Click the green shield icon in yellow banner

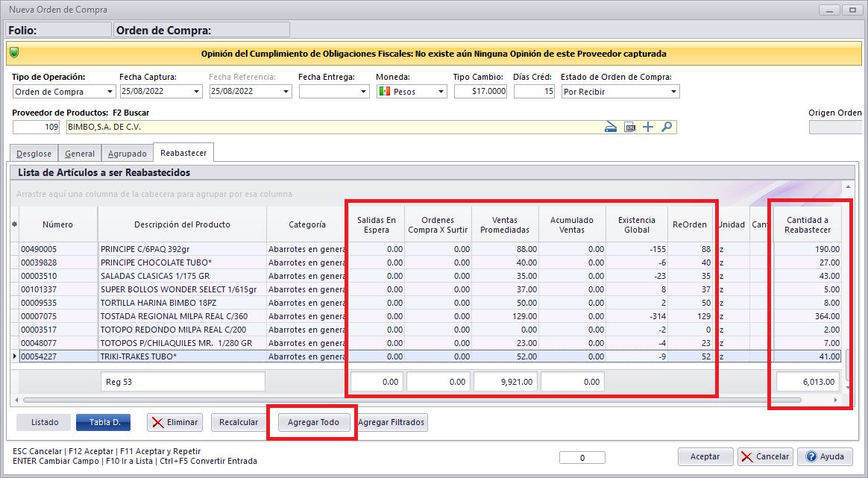tap(14, 54)
